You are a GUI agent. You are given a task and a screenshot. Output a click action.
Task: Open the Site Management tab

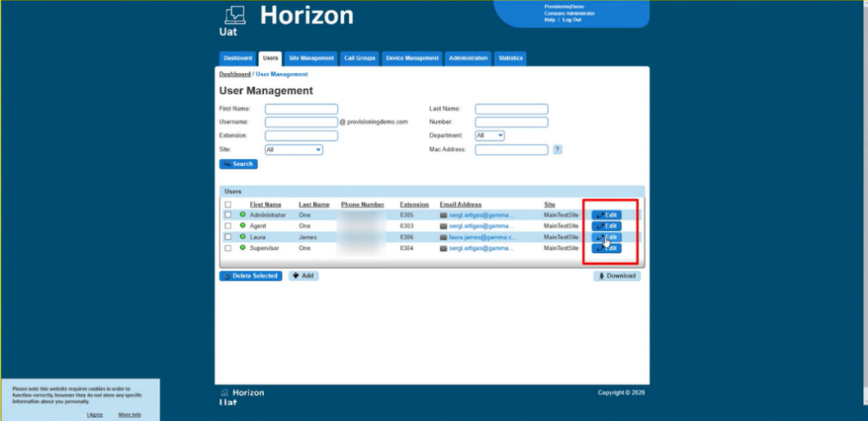[311, 58]
